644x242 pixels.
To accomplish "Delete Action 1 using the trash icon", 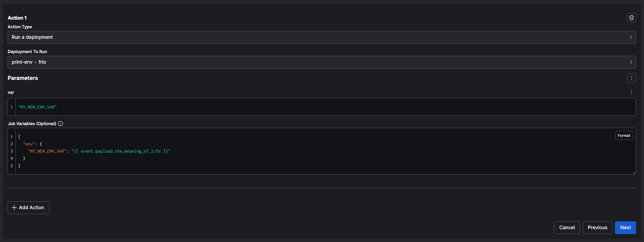I will pos(631,17).
